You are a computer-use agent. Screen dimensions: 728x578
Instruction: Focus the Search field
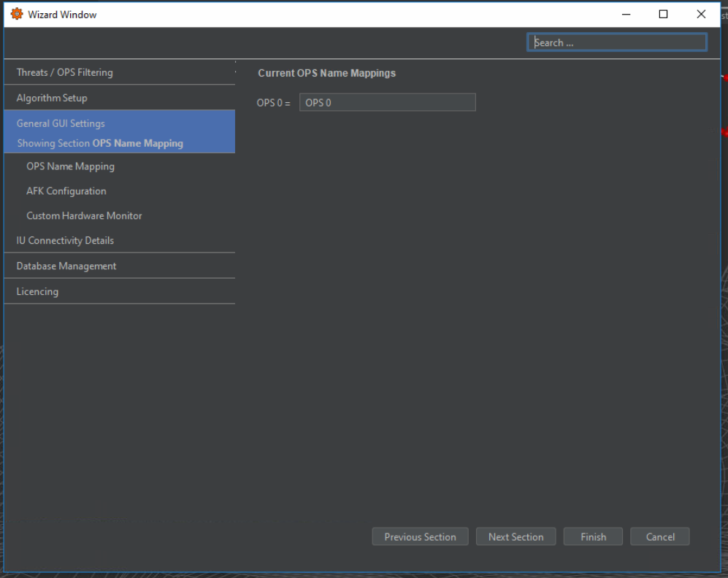617,42
